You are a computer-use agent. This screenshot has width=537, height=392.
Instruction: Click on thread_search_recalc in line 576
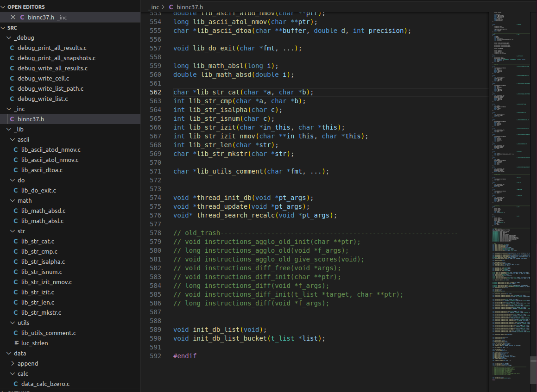pos(236,216)
